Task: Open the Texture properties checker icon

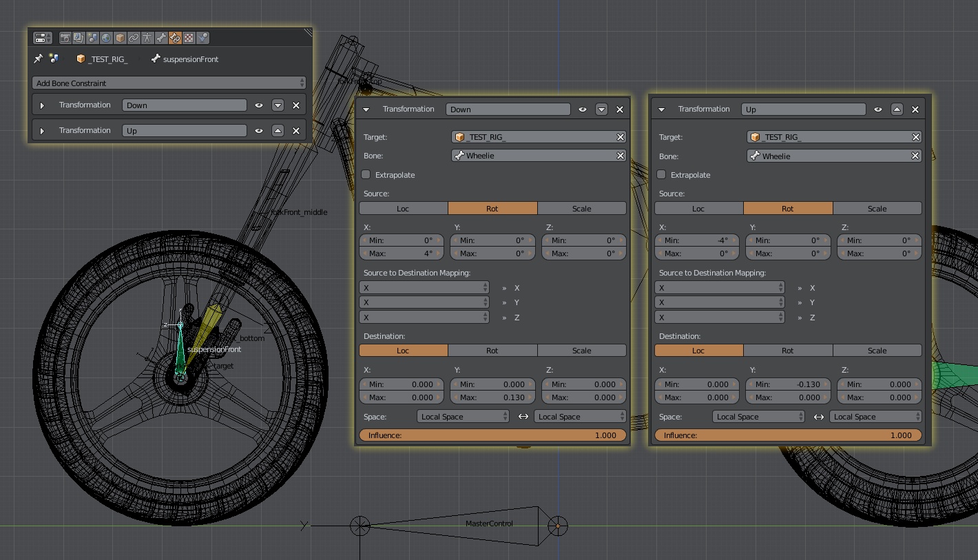Action: 189,38
